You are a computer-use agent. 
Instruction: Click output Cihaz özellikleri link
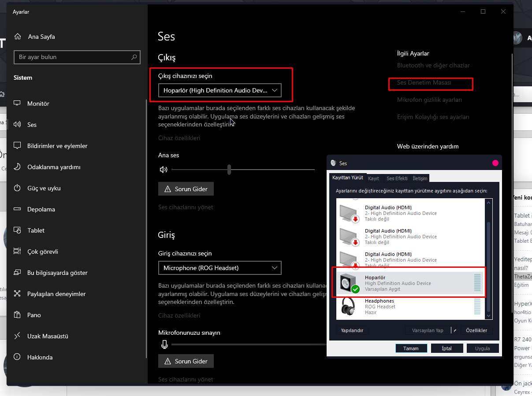pyautogui.click(x=179, y=138)
